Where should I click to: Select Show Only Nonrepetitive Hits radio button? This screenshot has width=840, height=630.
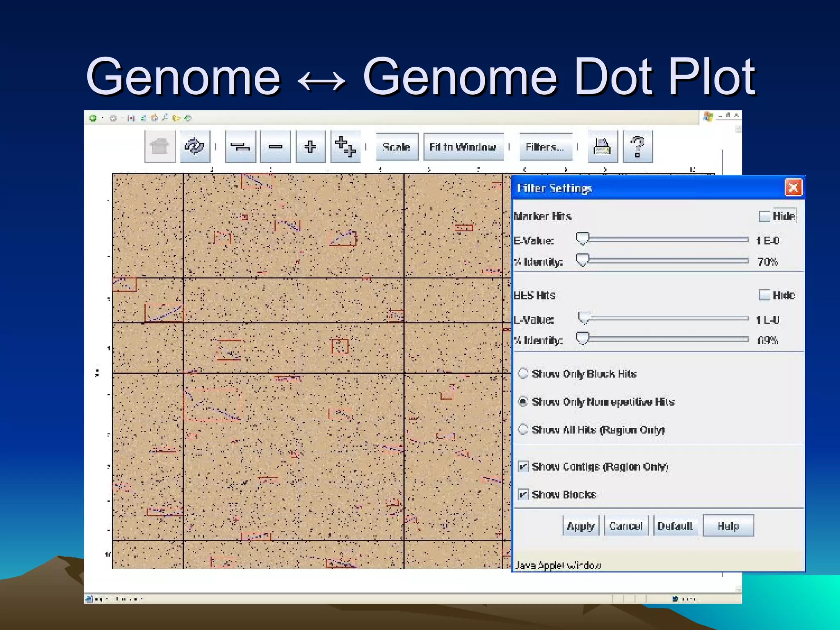pyautogui.click(x=523, y=401)
